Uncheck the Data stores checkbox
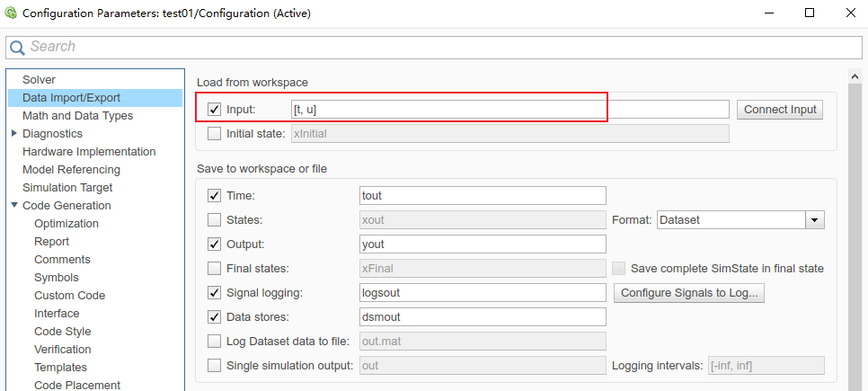Viewport: 868px width, 391px height. tap(214, 317)
